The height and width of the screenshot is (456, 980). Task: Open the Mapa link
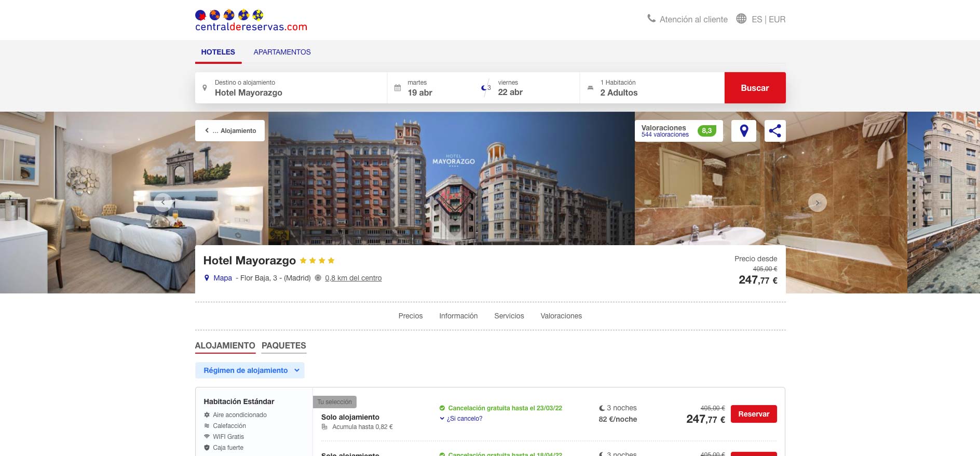click(x=223, y=278)
